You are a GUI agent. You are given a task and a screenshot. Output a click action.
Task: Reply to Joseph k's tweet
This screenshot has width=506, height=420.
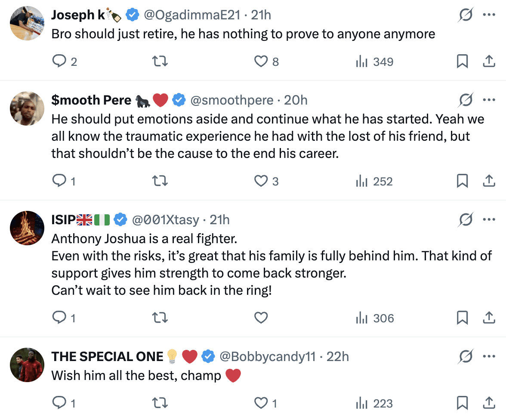pos(59,62)
